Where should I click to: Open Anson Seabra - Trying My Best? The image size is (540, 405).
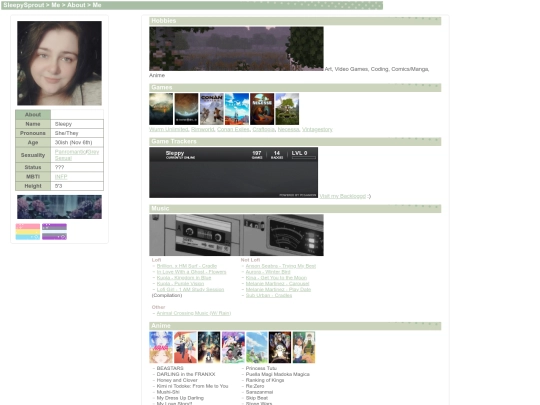point(281,266)
